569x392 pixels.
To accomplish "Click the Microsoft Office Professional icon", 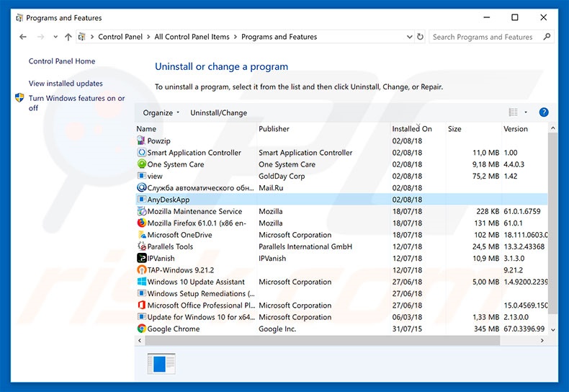I will [x=141, y=305].
